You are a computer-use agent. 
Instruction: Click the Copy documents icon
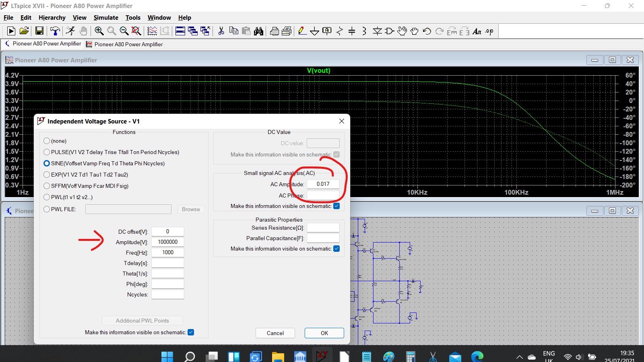click(233, 31)
